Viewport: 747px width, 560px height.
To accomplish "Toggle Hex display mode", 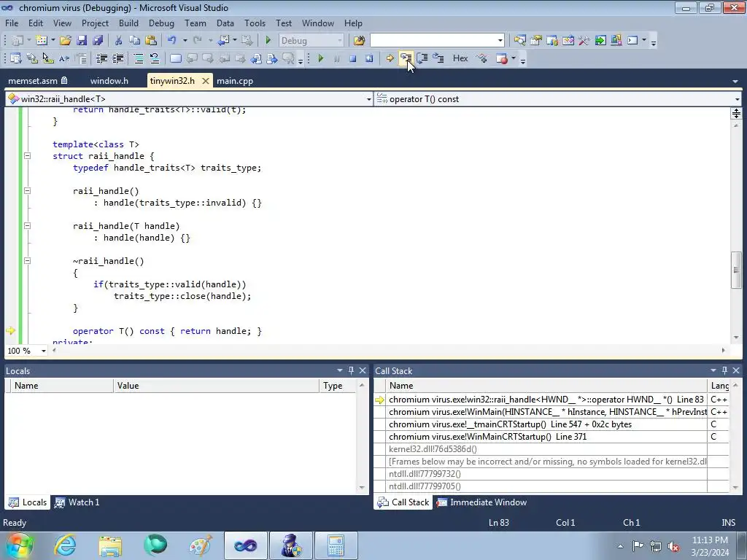I will pyautogui.click(x=460, y=58).
